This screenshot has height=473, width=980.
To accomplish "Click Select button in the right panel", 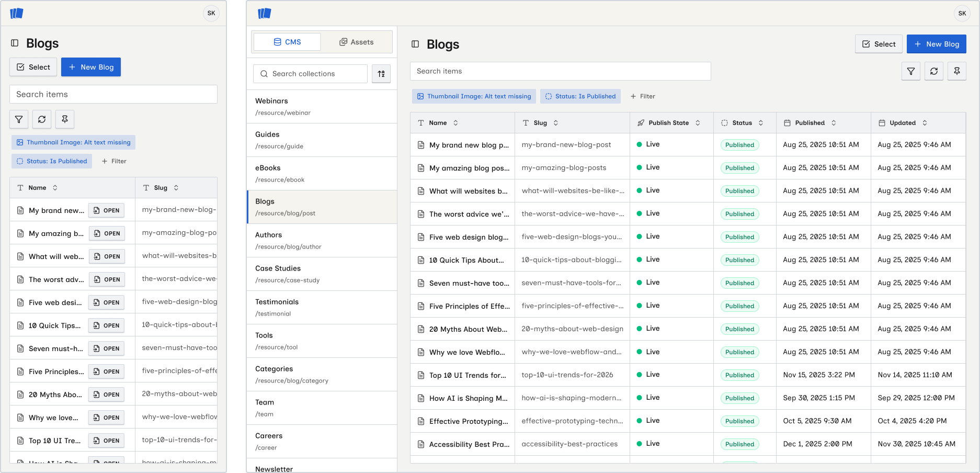I will tap(879, 44).
